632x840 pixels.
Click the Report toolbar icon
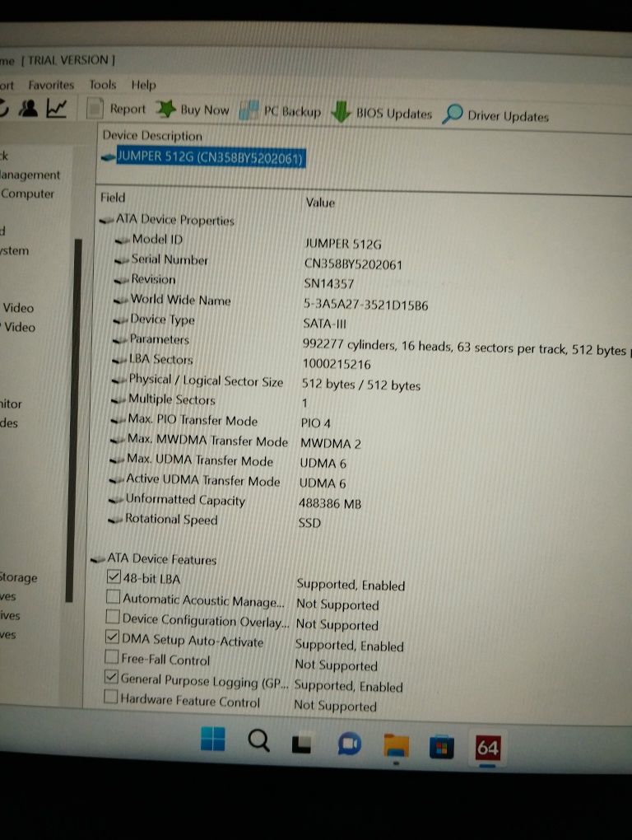tap(95, 109)
